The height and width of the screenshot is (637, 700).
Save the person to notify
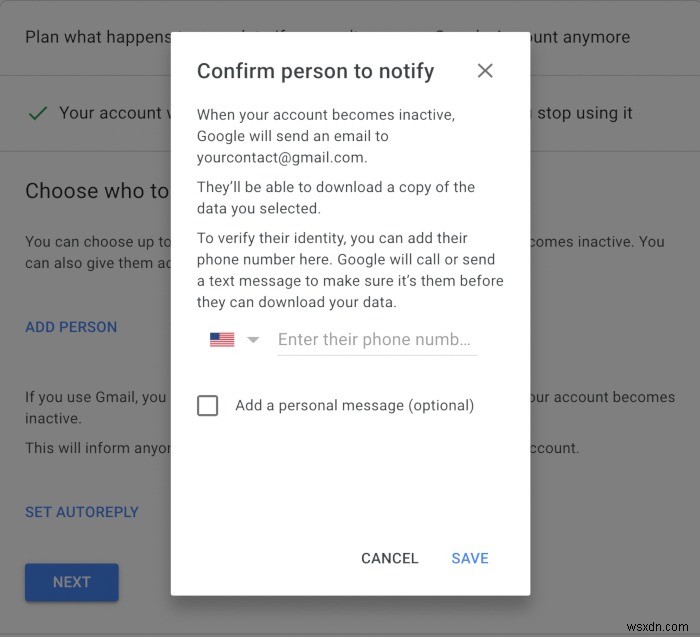469,558
